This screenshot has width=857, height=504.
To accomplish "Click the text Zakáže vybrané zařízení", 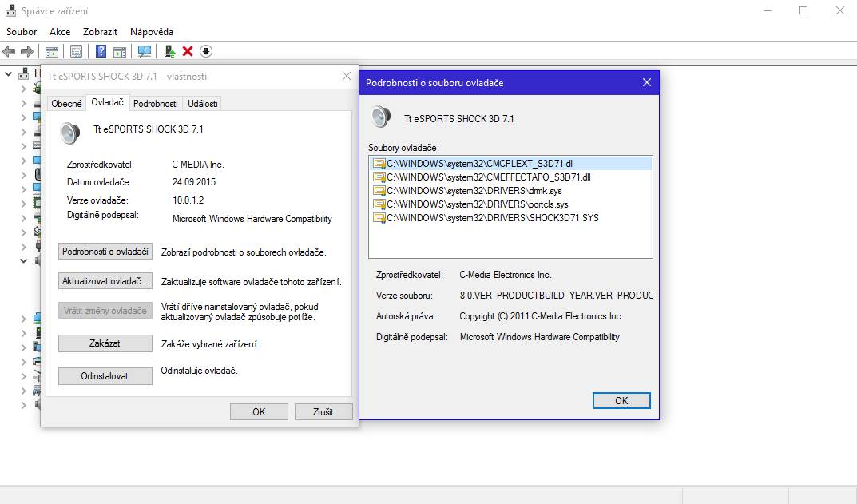I will [x=210, y=344].
